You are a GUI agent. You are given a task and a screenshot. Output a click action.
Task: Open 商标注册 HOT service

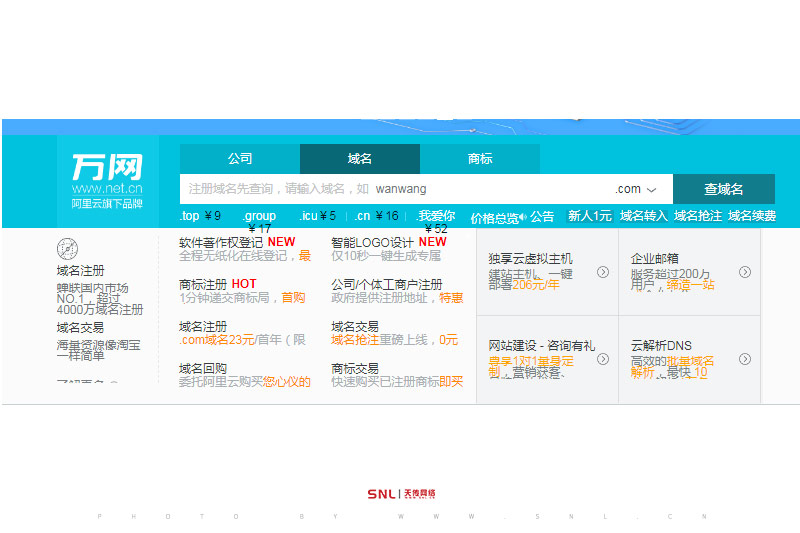[217, 284]
